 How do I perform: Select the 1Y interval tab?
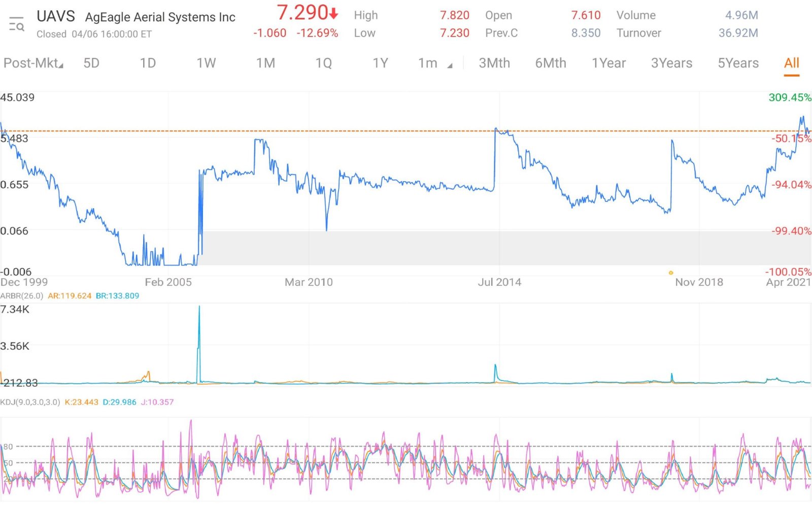click(x=380, y=63)
